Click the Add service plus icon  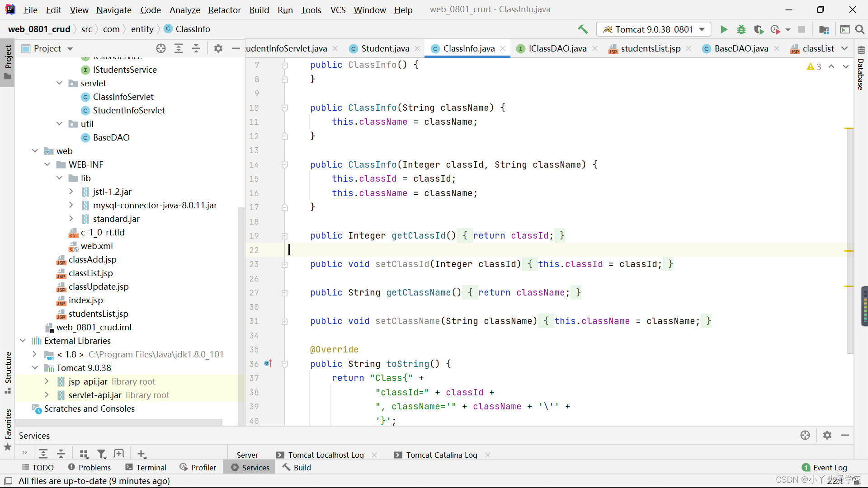coord(142,453)
